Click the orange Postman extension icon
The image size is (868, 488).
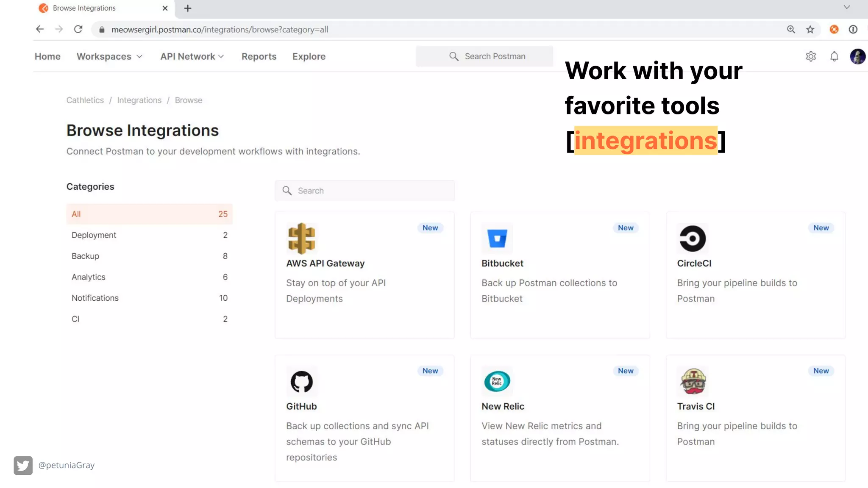click(834, 29)
